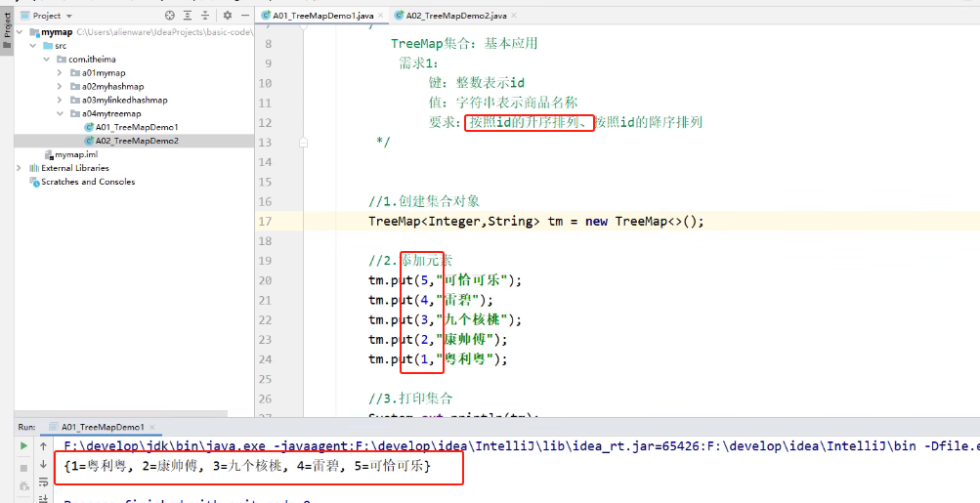The width and height of the screenshot is (980, 503).
Task: Select Scratches and Consoles node
Action: [x=82, y=182]
